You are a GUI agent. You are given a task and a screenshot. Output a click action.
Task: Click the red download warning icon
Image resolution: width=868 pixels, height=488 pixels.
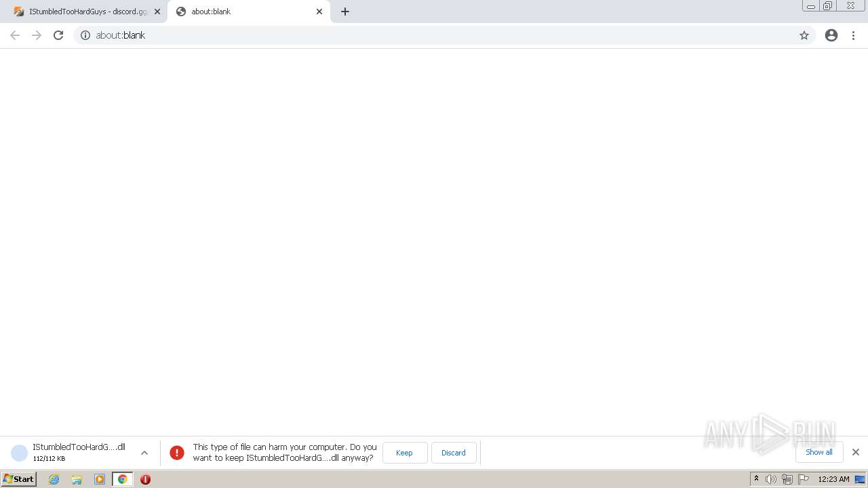click(x=177, y=453)
